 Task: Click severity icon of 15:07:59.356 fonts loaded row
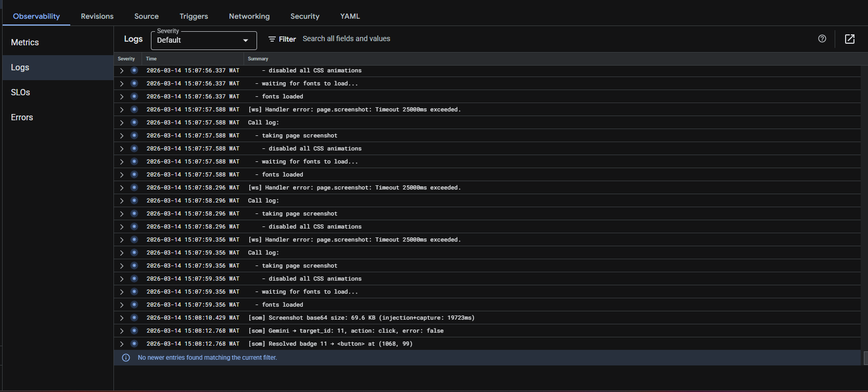click(x=134, y=305)
